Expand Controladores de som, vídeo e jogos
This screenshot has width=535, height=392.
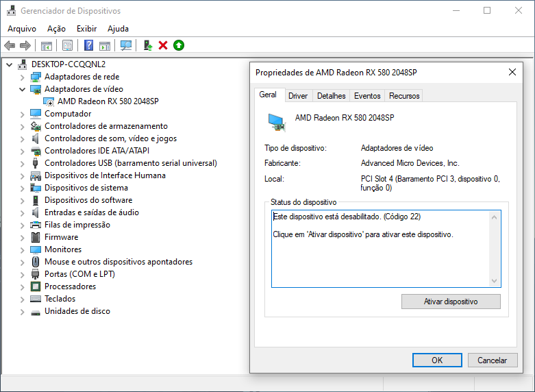(22, 139)
